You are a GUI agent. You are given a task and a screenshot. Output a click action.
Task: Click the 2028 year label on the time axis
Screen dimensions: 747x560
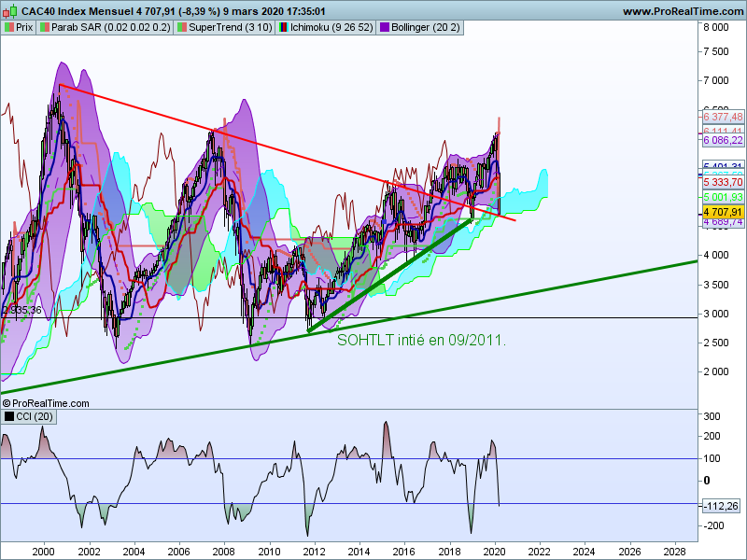point(674,552)
